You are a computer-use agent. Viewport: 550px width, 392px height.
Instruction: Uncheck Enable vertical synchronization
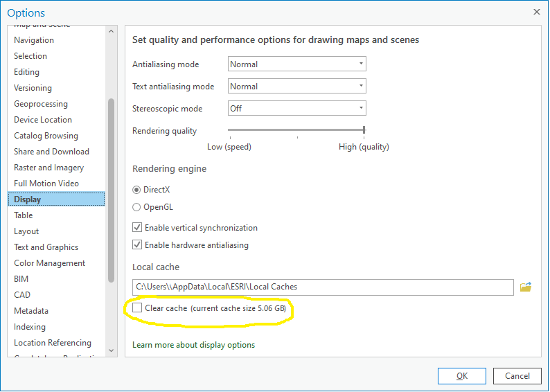click(x=138, y=228)
